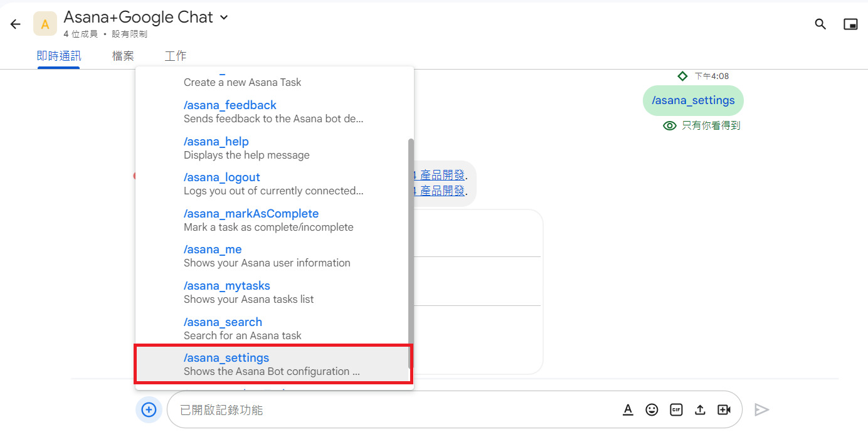Click 'Create a new Asana Task' description
The height and width of the screenshot is (442, 868).
tap(242, 82)
